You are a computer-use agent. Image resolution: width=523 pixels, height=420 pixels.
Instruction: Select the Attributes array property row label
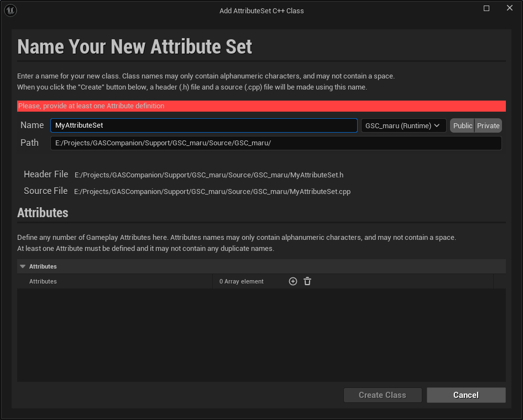tap(43, 281)
